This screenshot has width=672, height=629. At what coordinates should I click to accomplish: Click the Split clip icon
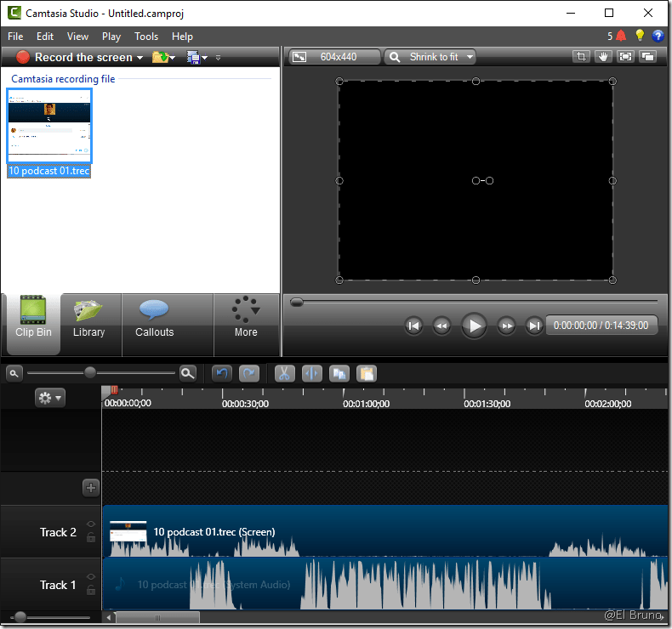pyautogui.click(x=311, y=373)
